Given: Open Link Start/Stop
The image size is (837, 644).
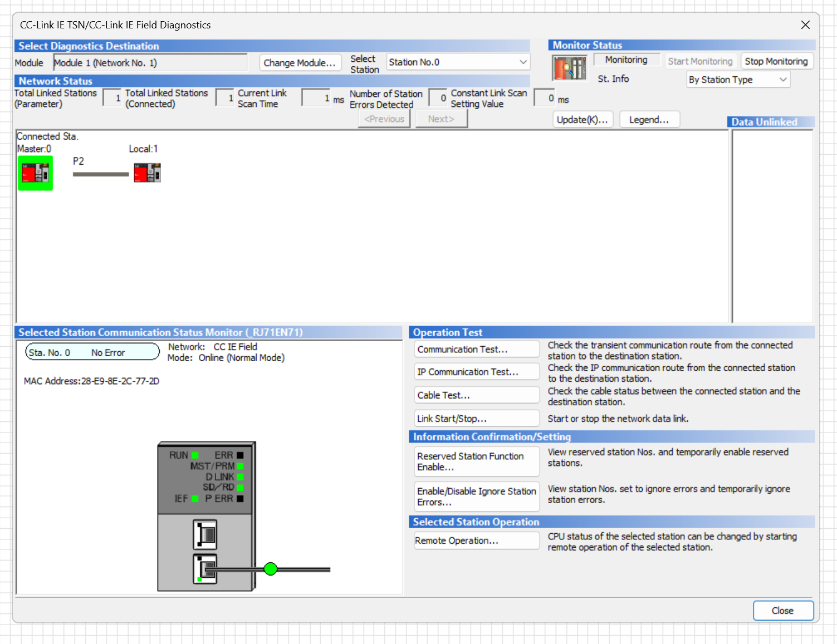Looking at the screenshot, I should tap(477, 419).
